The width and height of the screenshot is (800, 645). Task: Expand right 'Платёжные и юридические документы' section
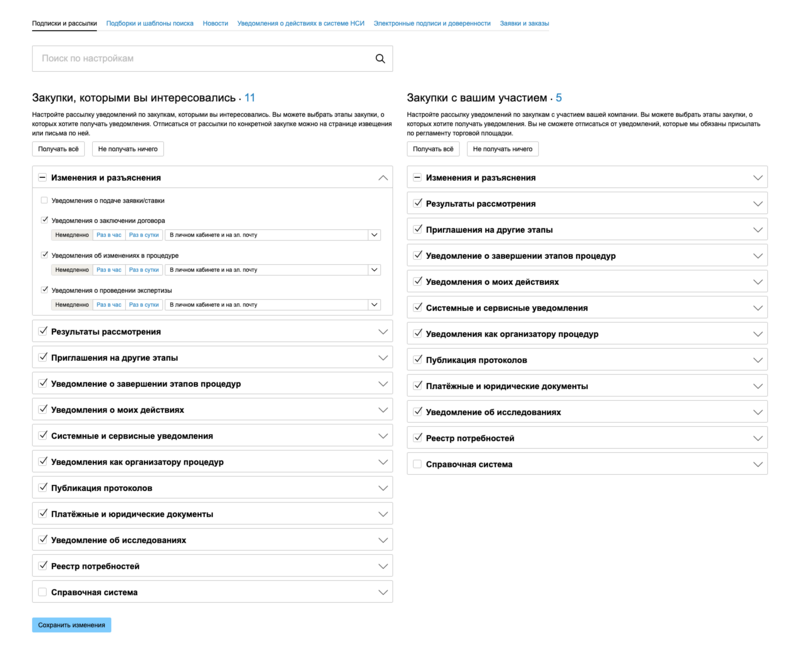pyautogui.click(x=587, y=386)
